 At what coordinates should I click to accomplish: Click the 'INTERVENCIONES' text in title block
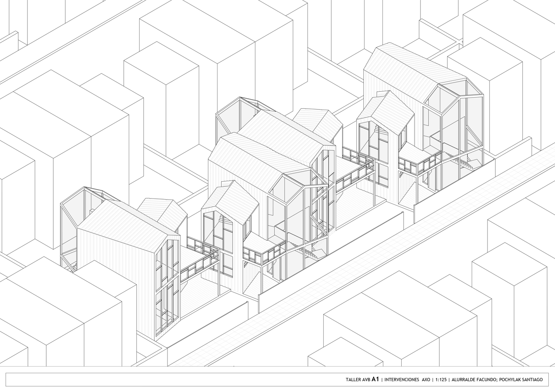coord(401,380)
